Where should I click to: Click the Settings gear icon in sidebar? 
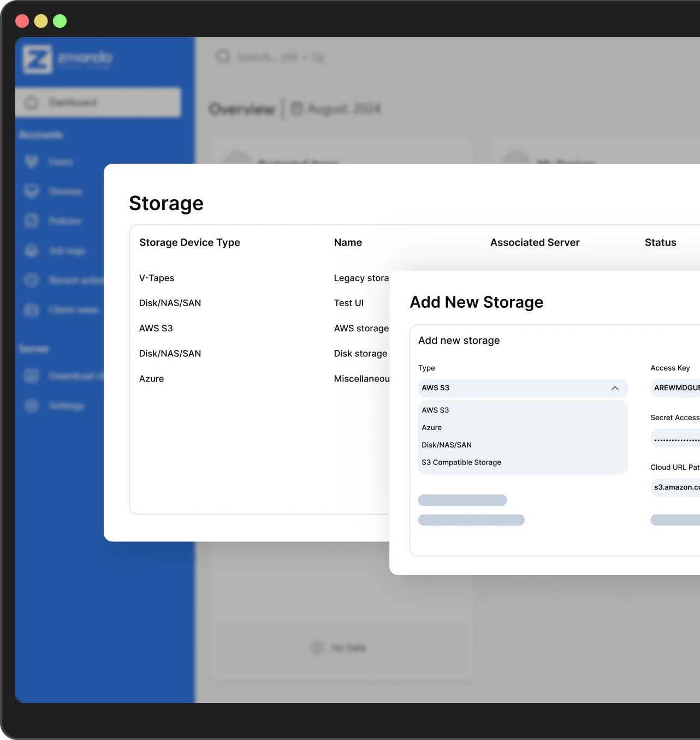32,405
